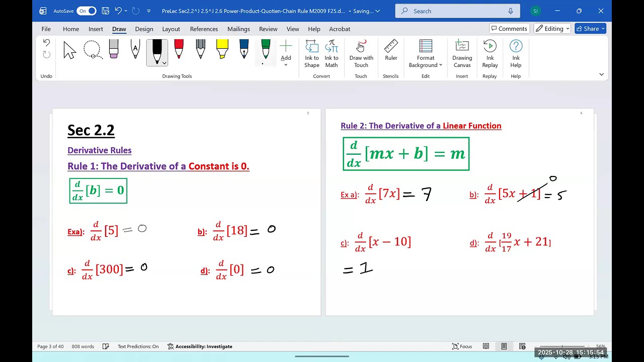The height and width of the screenshot is (362, 644).
Task: Switch to Read Mode view
Action: [486, 346]
